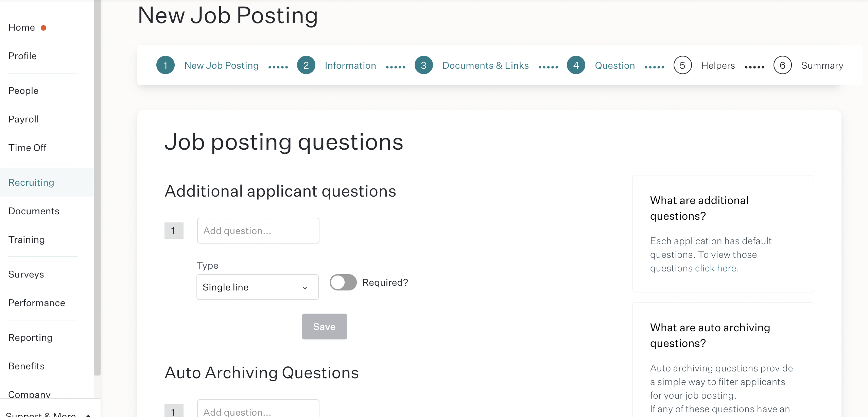Follow the 'click here' default questions link
Screen dimensions: 868x417
coord(716,268)
